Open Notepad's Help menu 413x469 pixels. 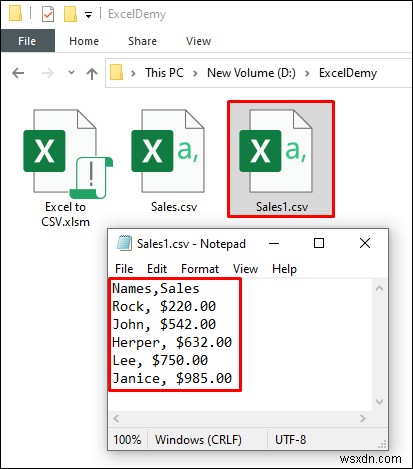click(x=284, y=269)
